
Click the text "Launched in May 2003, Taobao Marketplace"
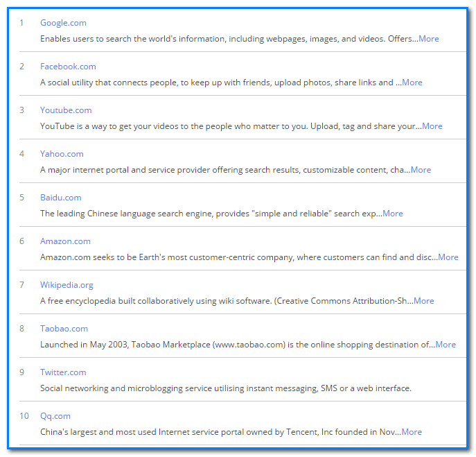[125, 345]
